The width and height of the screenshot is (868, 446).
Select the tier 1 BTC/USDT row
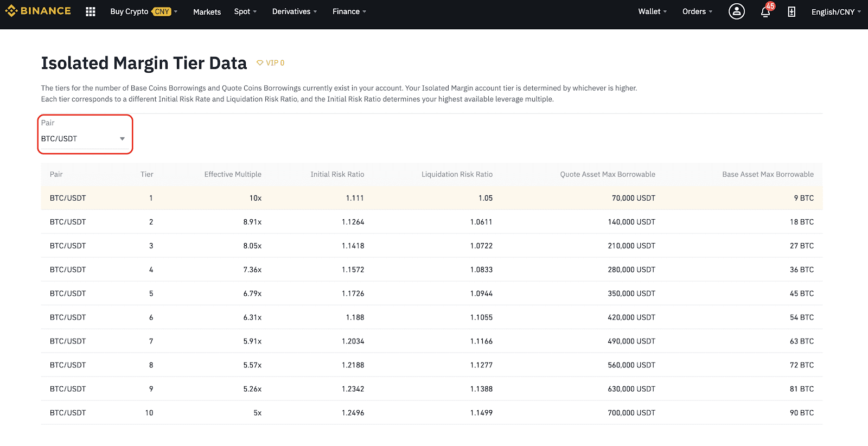432,198
